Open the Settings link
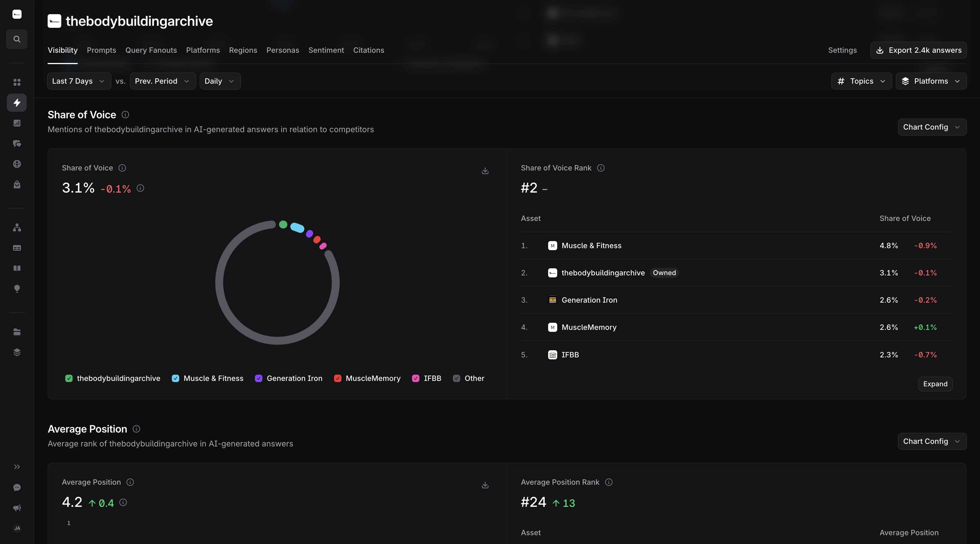Viewport: 980px width, 544px height. click(842, 50)
